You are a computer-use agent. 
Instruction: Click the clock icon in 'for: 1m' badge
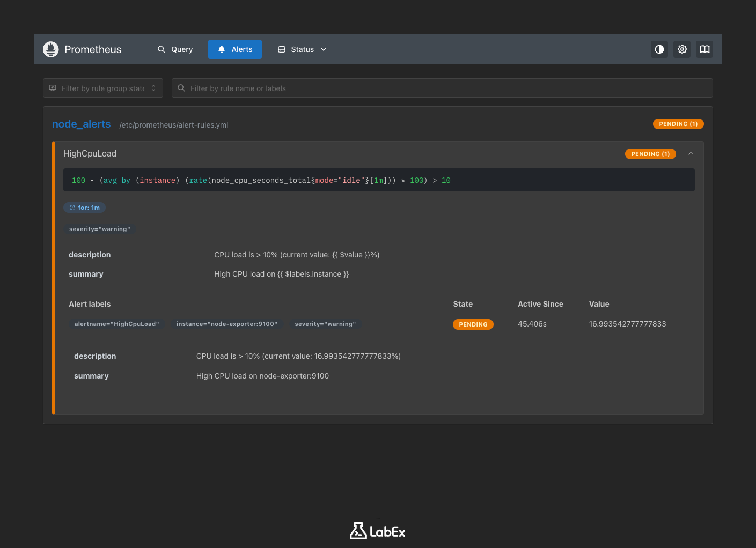[72, 208]
